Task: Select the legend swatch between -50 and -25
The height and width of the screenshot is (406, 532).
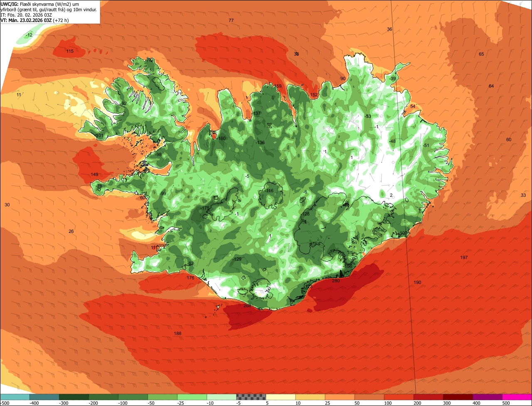Action: (x=163, y=397)
